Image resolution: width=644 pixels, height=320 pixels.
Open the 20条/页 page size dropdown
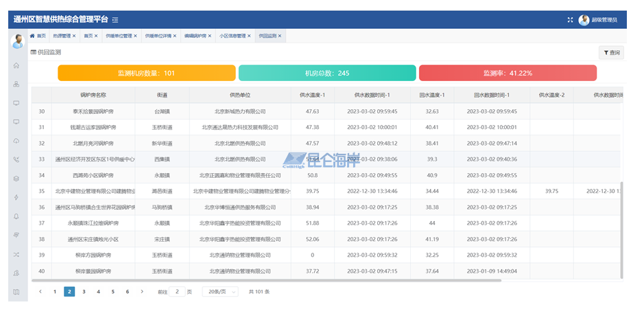[x=219, y=292]
